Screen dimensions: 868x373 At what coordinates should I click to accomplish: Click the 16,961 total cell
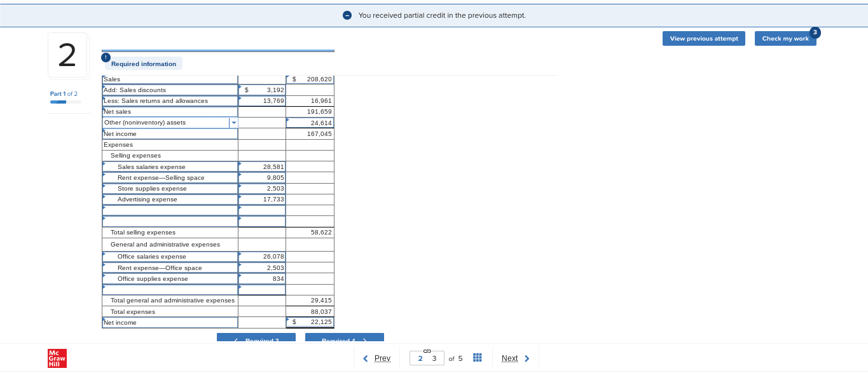click(310, 101)
